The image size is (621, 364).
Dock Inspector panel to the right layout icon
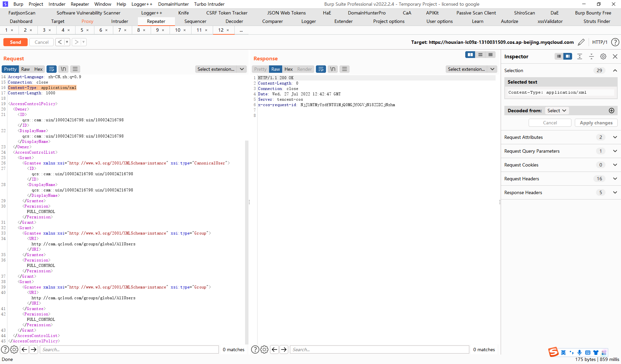[x=568, y=56]
